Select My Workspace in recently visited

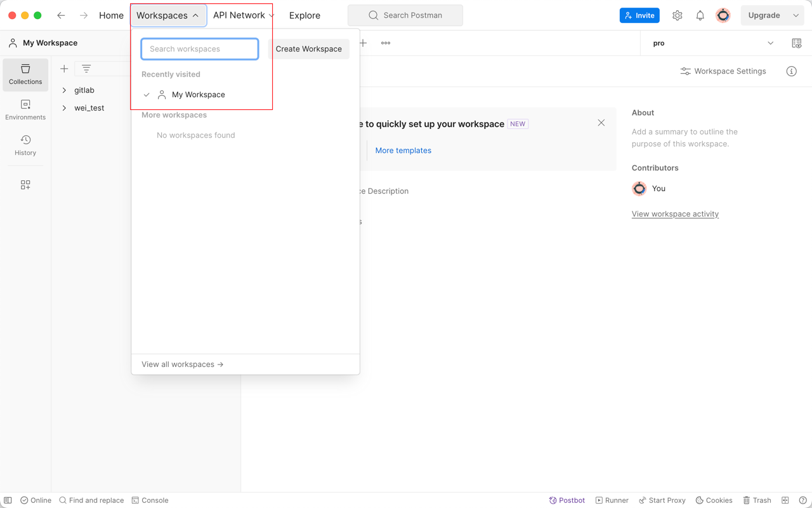point(198,95)
